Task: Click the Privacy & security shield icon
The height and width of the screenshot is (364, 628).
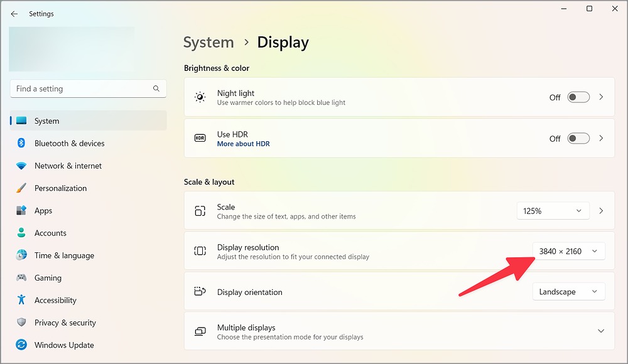Action: pyautogui.click(x=21, y=322)
